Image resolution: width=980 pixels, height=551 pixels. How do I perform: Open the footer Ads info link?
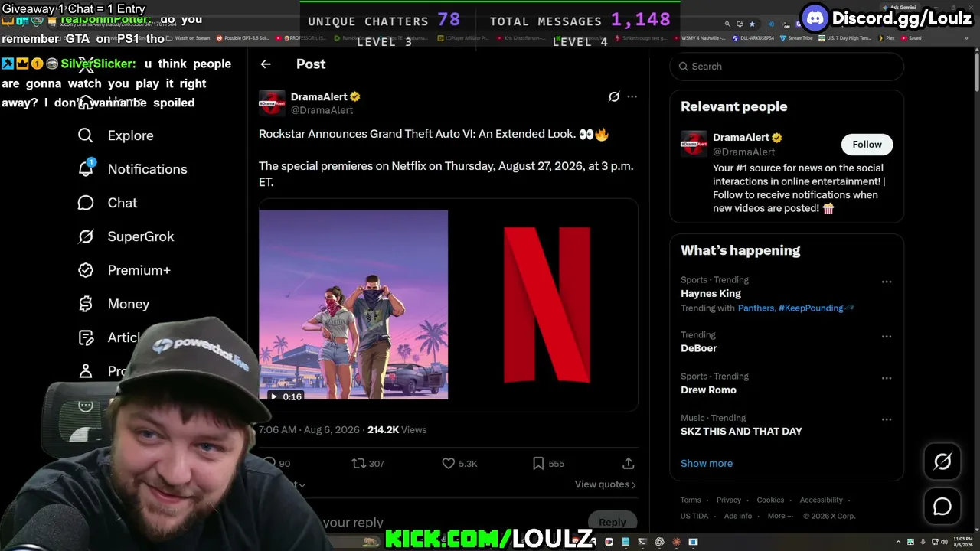pos(738,516)
